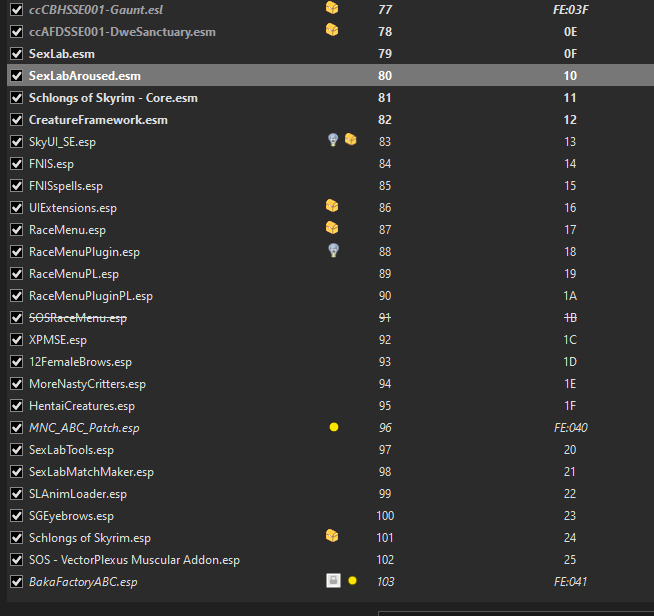Click archive box icon on ccAFDSSE001-DweSanctuary.esm row
This screenshot has height=616, width=654.
(x=332, y=30)
